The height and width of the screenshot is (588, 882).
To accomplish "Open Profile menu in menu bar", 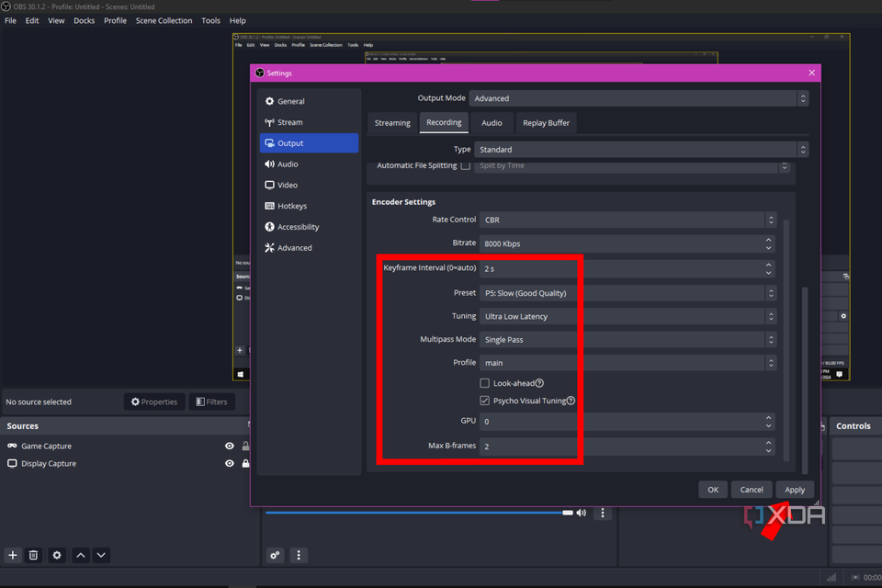I will [116, 20].
